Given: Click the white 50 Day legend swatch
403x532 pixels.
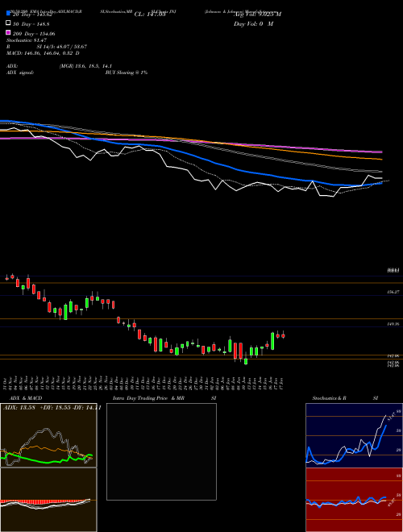Looking at the screenshot, I should (8, 23).
